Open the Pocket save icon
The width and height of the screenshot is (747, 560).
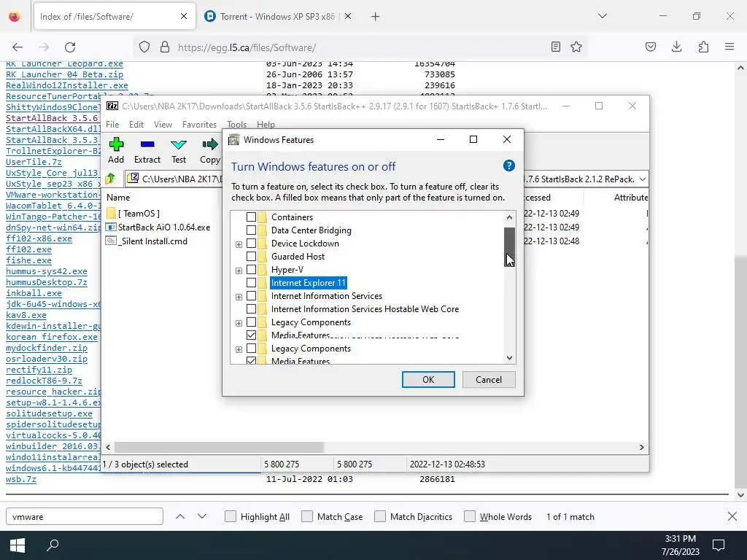[x=650, y=47]
